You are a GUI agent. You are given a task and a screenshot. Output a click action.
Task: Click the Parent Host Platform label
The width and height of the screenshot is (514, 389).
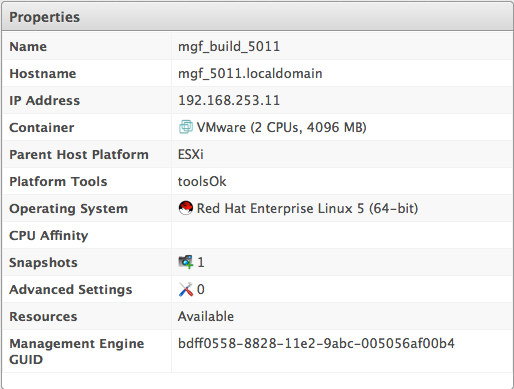pyautogui.click(x=79, y=154)
